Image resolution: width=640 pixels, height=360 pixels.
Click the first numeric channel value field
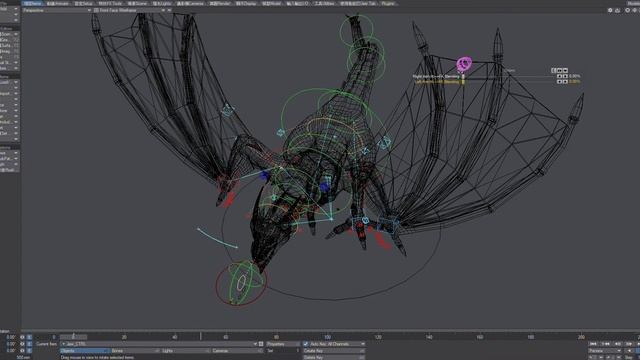click(x=11, y=337)
